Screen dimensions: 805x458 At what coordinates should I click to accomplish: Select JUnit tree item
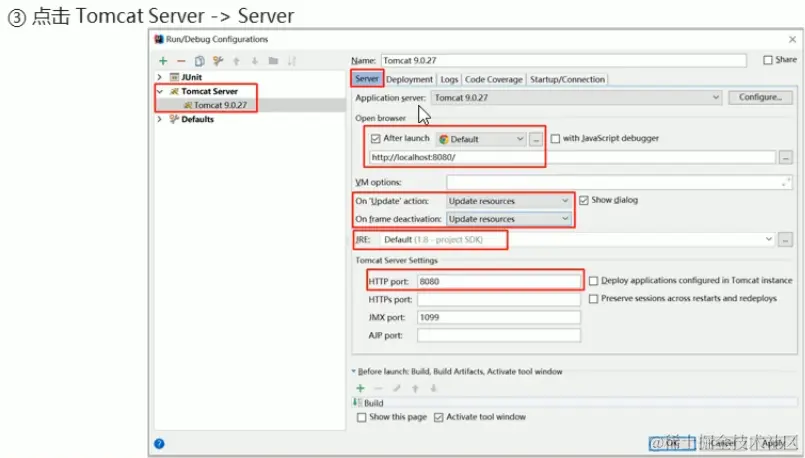(x=191, y=77)
